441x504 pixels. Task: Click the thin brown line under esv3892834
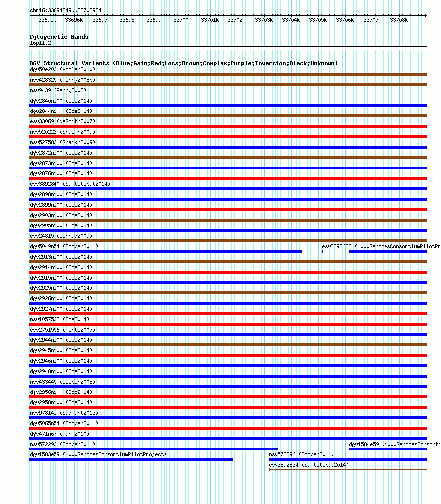pyautogui.click(x=348, y=470)
